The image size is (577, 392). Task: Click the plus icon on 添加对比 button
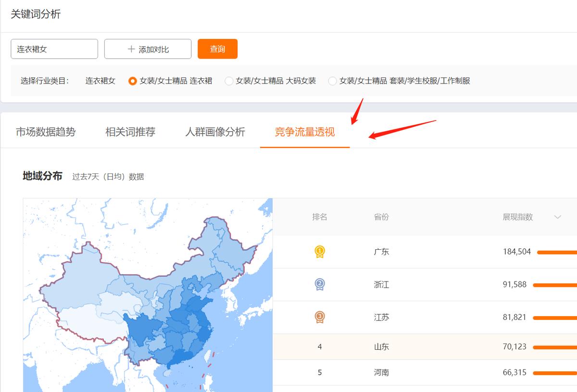tap(130, 49)
